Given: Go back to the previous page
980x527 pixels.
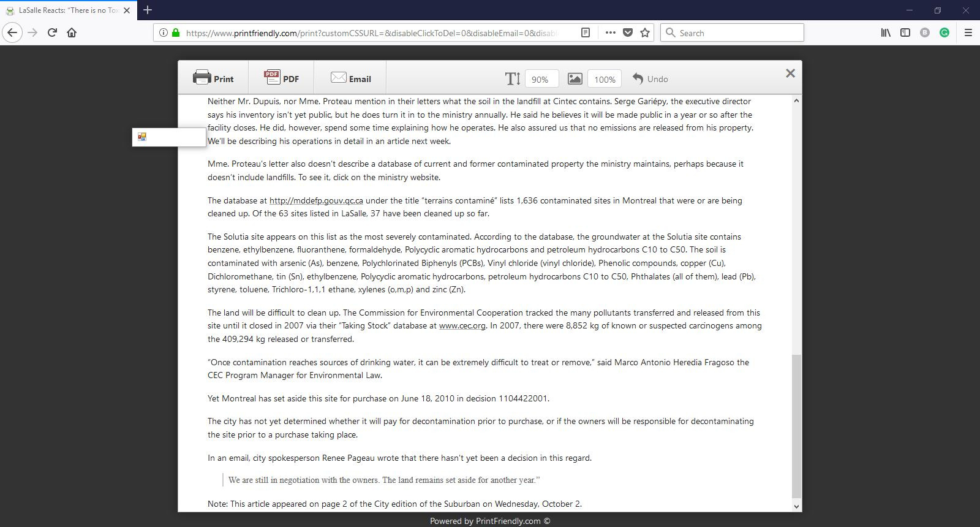Looking at the screenshot, I should pyautogui.click(x=12, y=32).
